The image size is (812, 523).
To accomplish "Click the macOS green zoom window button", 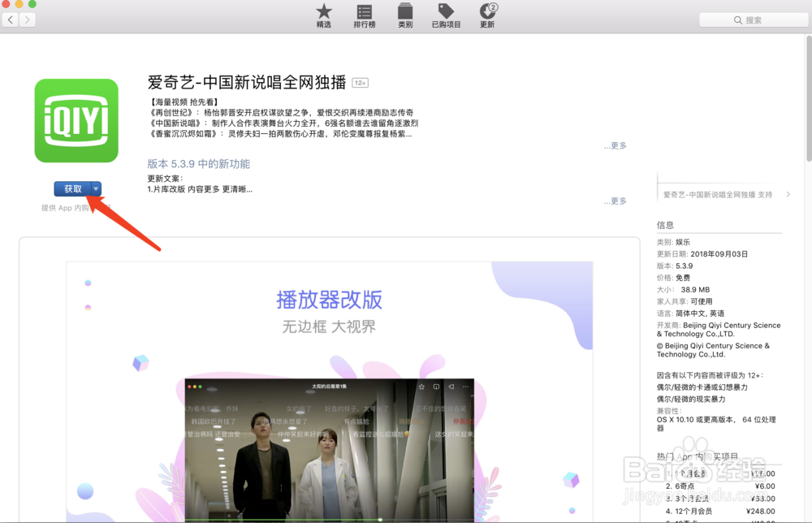I will tap(32, 3).
